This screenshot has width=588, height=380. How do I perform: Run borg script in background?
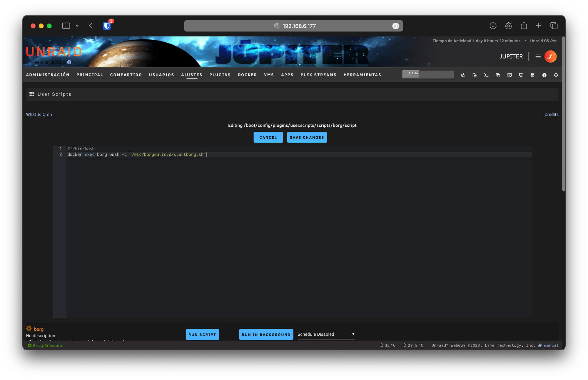[x=266, y=334]
